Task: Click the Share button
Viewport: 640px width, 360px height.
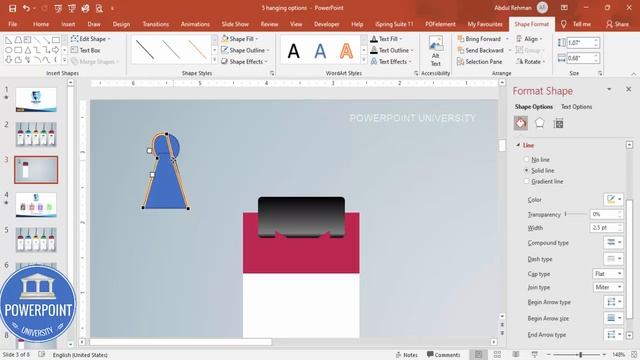Action: tap(617, 24)
